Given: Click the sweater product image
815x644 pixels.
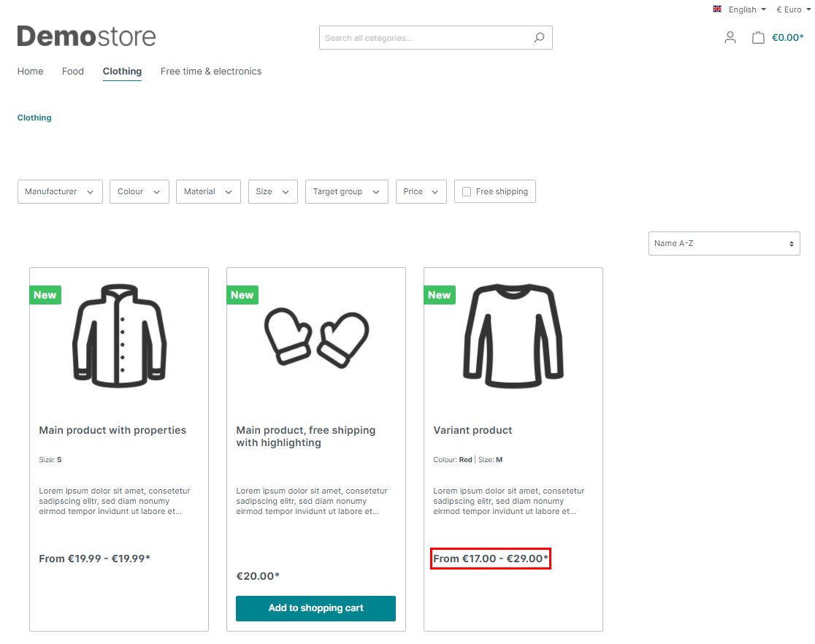Looking at the screenshot, I should pyautogui.click(x=513, y=336).
